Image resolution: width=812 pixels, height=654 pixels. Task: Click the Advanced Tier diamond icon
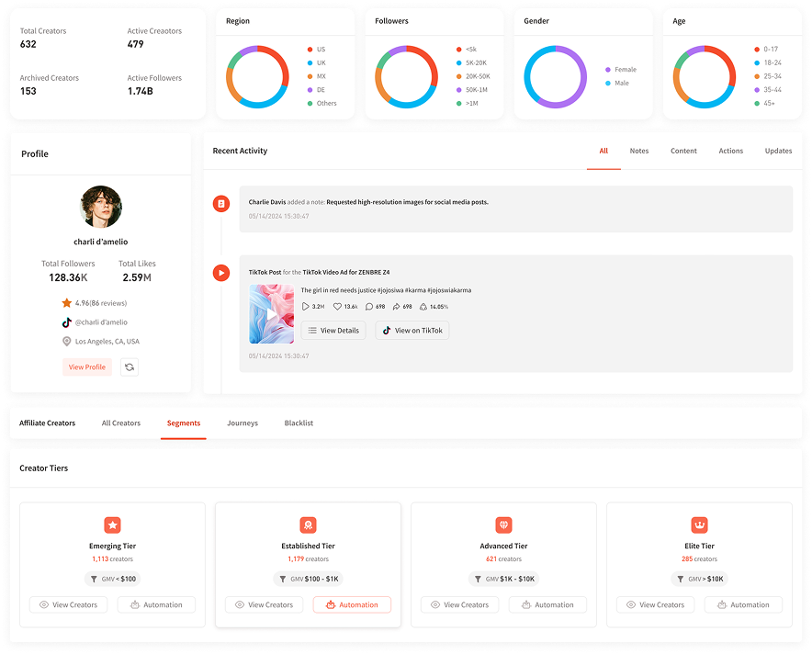[x=503, y=525]
